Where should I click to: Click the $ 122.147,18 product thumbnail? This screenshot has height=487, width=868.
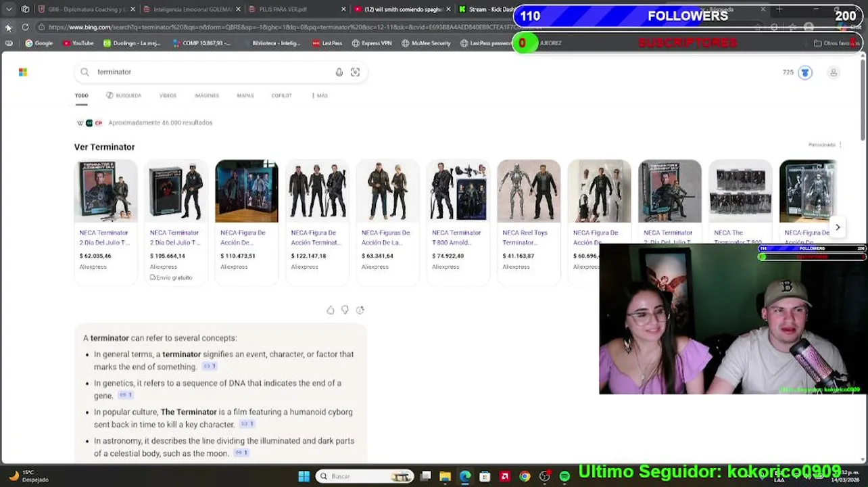(x=317, y=191)
